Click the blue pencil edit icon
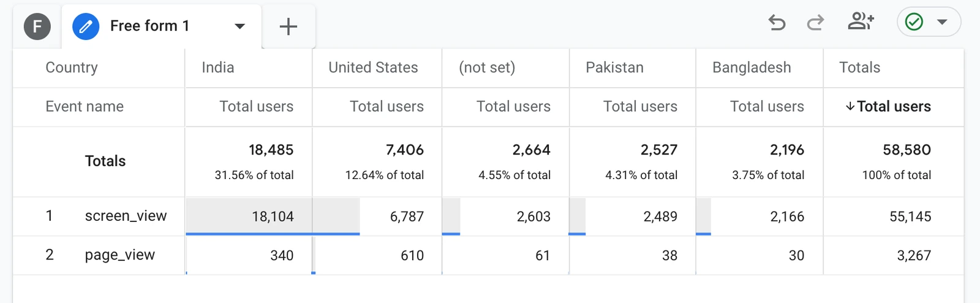The image size is (980, 303). (x=86, y=26)
